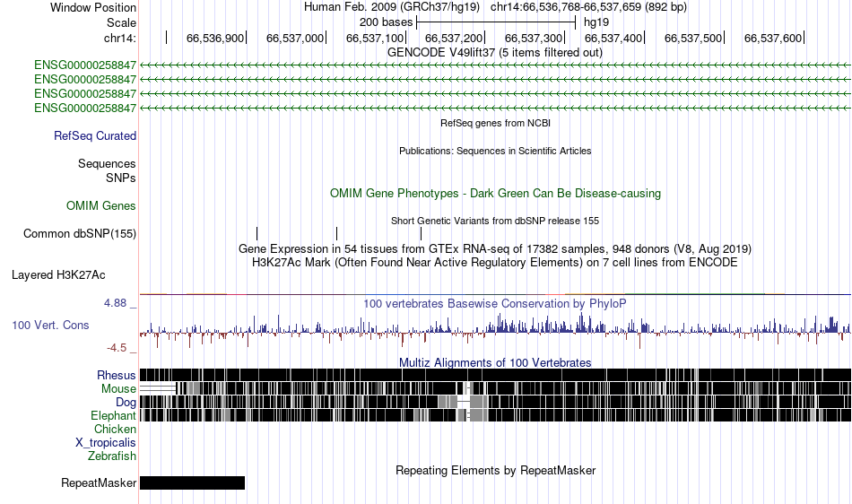Screen dimensions: 852x504
Task: Click the 4.88 PhyloP maximum value
Action: click(115, 303)
